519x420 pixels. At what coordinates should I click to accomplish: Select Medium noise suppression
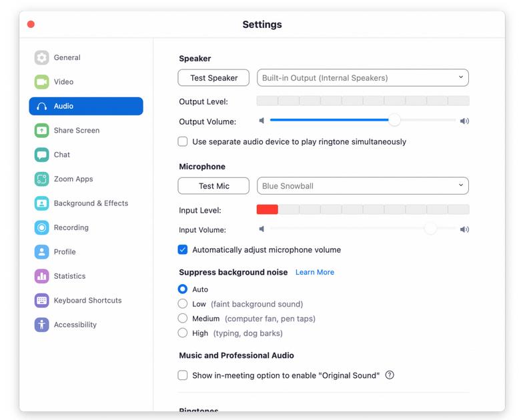pos(183,318)
